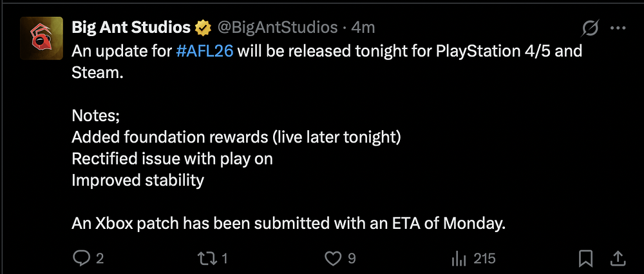Click the like count of 9
Screen dimensions: 644x274
click(352, 259)
